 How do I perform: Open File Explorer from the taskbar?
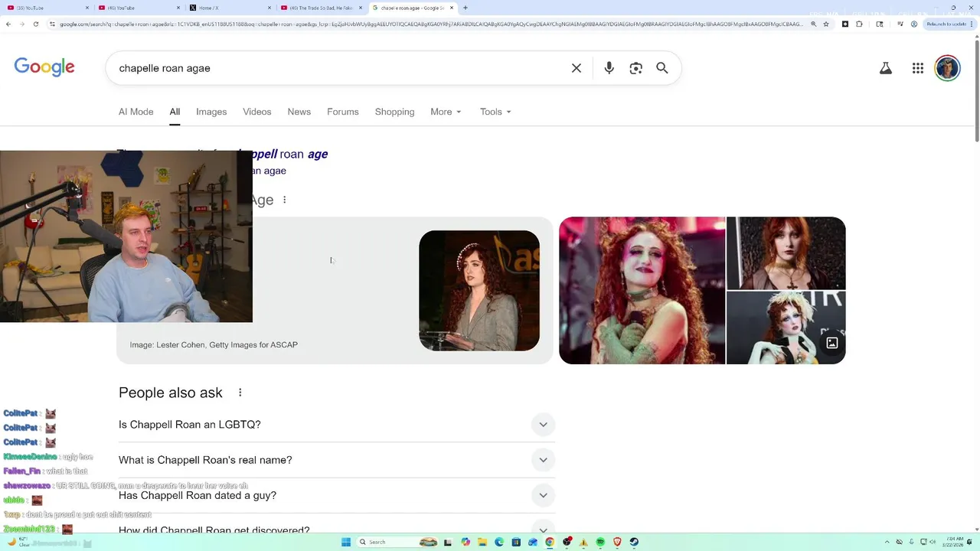482,542
